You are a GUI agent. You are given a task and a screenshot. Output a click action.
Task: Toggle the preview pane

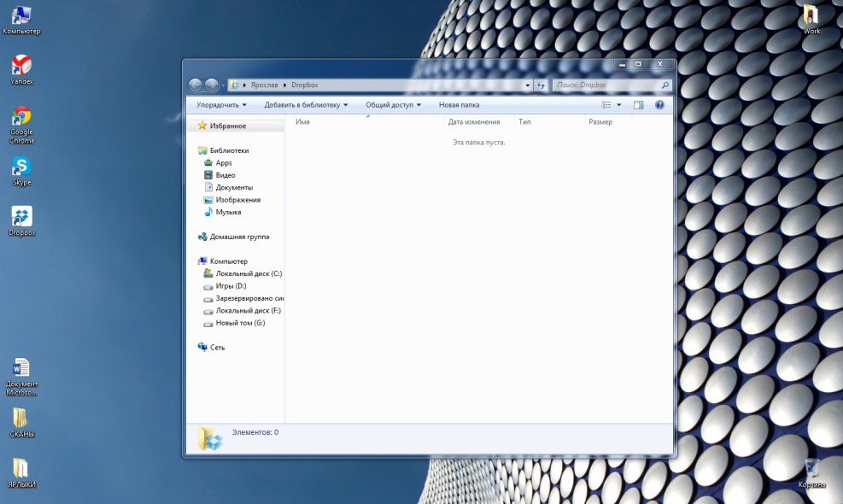[637, 104]
